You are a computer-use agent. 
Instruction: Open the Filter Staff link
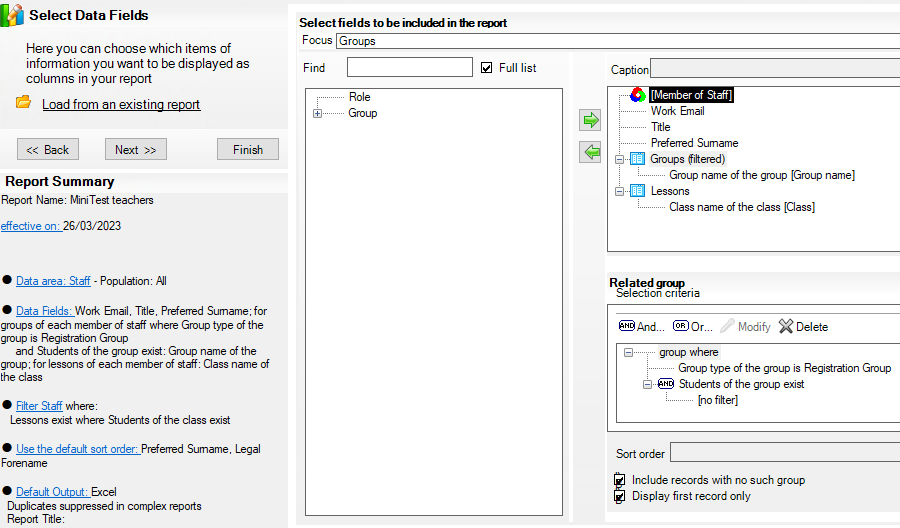(39, 406)
